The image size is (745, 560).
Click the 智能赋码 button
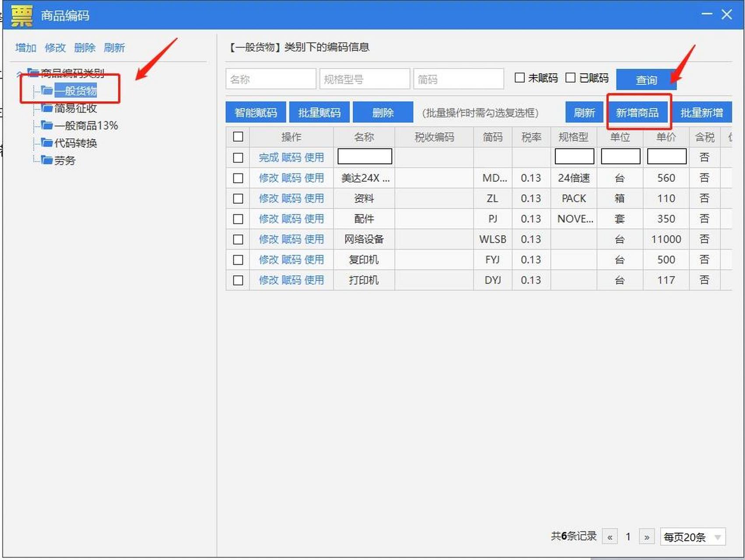tap(256, 112)
